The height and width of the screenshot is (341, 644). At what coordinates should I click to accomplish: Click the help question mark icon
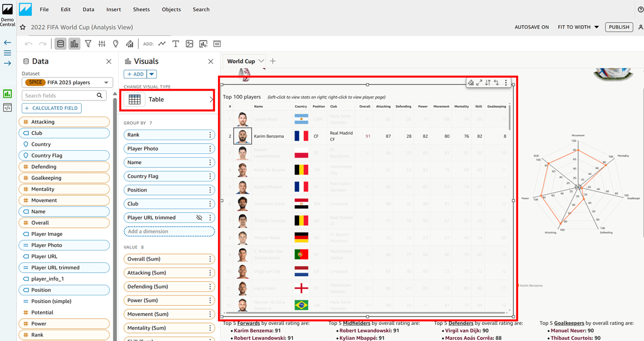(640, 9)
